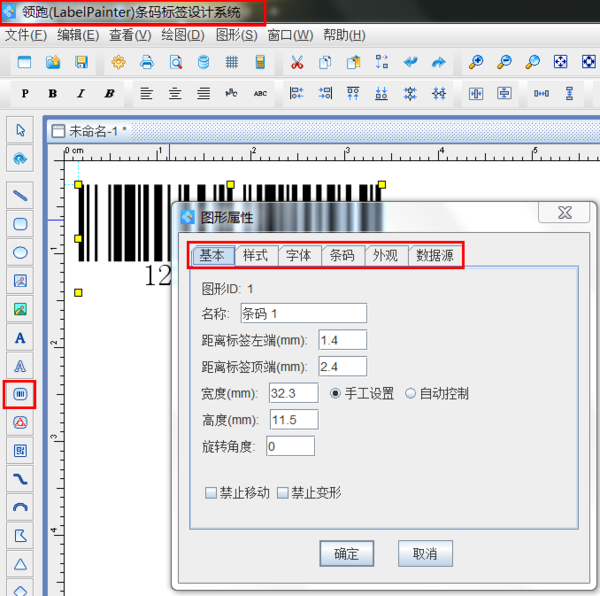
Task: Click the copy icon in toolbar
Action: coord(325,62)
